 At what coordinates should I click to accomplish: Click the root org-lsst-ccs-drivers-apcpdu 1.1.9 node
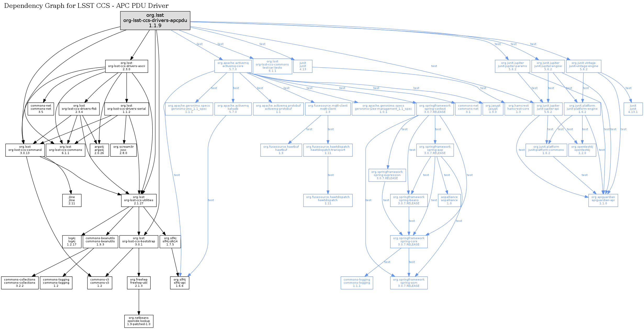(155, 20)
